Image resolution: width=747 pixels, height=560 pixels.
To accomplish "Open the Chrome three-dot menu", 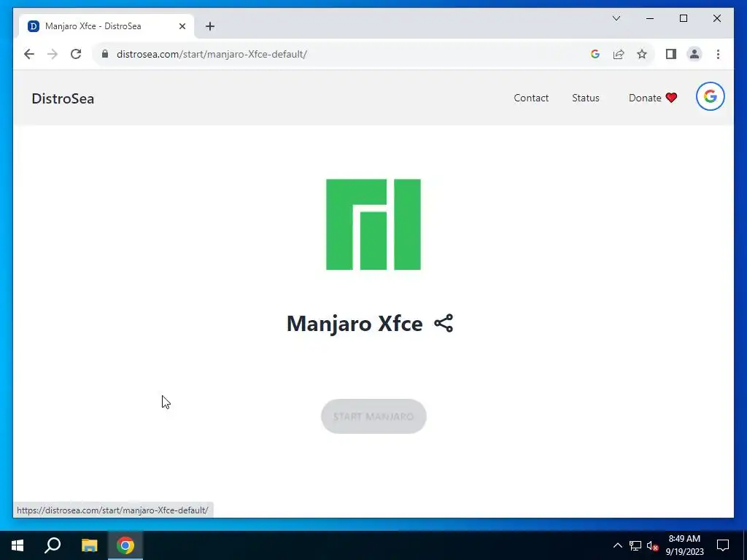I will [718, 54].
